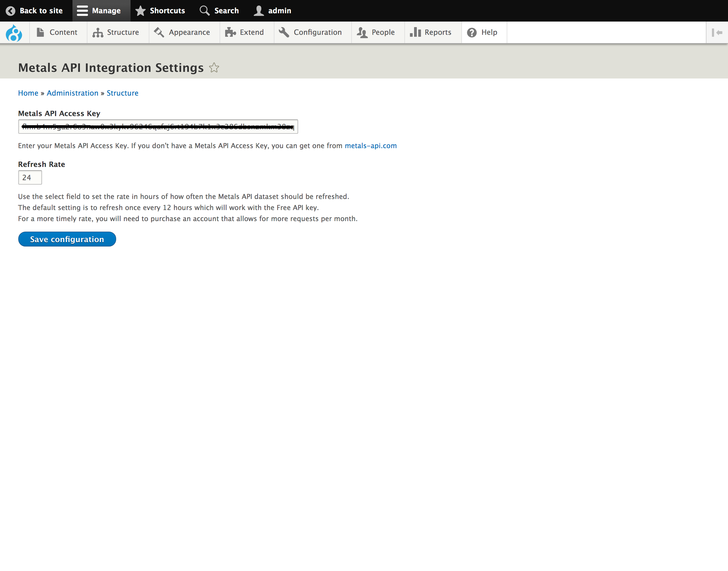Open the Appearance menu
Screen dimensions: 728x571
[x=189, y=32]
